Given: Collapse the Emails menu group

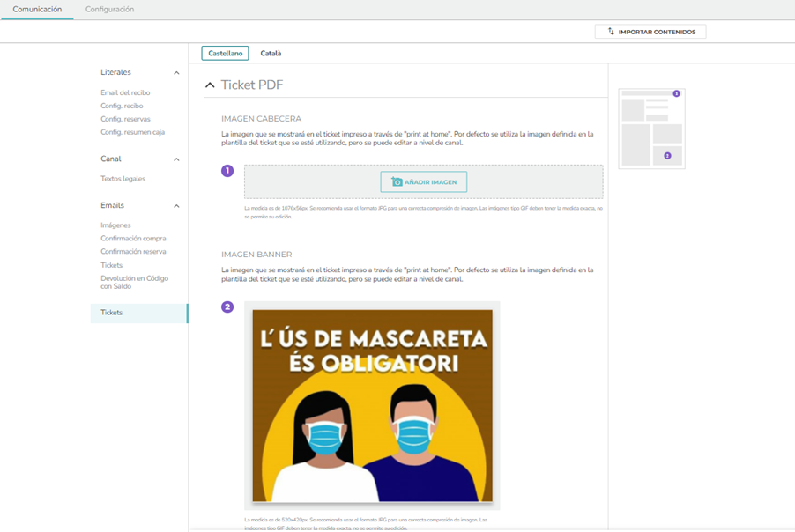Looking at the screenshot, I should click(176, 206).
